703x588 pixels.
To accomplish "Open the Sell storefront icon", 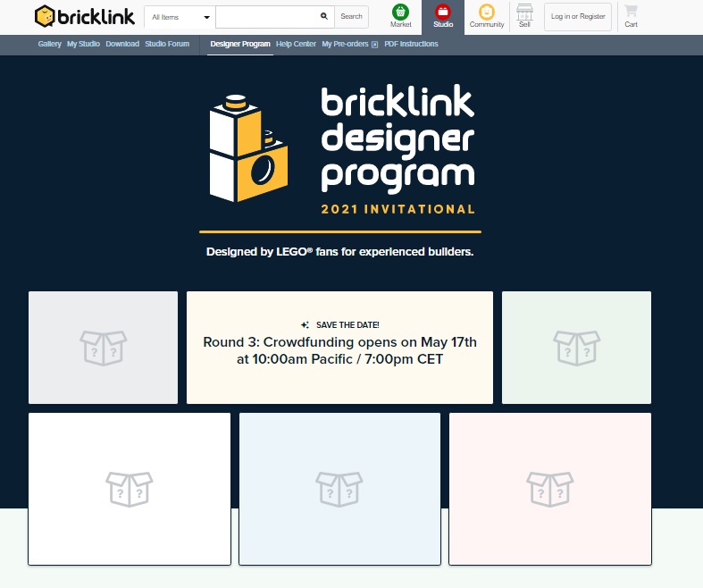I will pos(524,16).
